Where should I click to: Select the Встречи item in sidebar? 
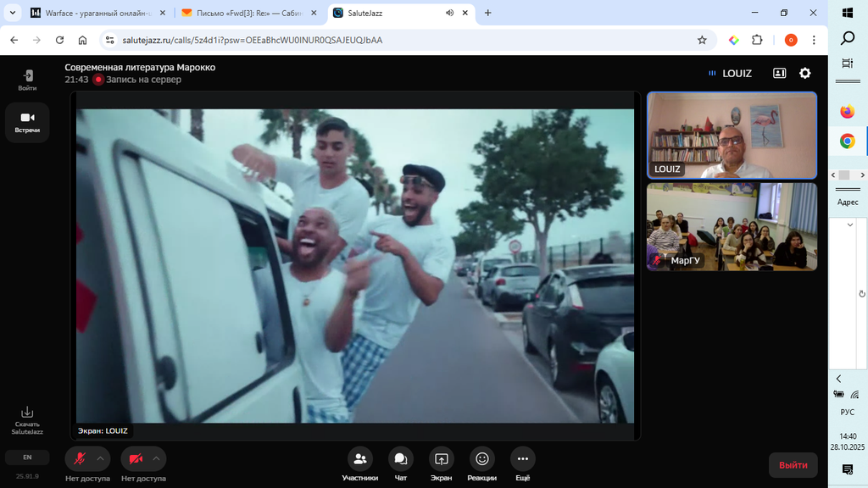27,122
